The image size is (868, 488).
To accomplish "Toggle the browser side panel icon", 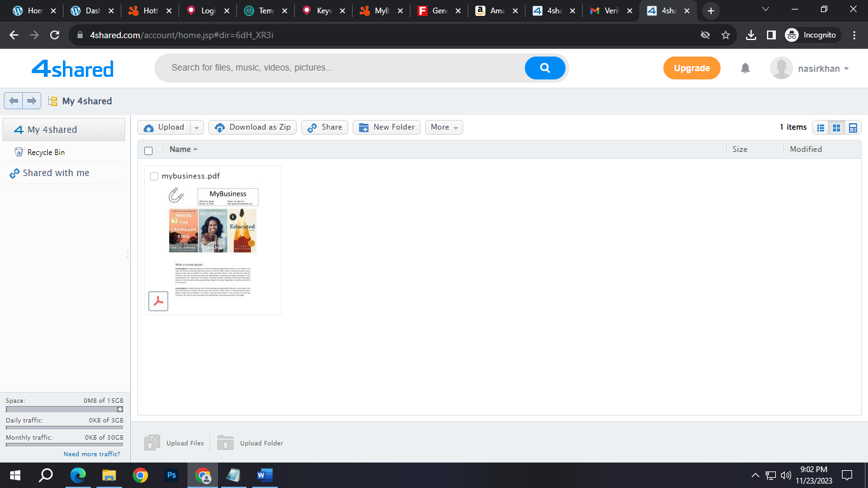I will click(771, 35).
